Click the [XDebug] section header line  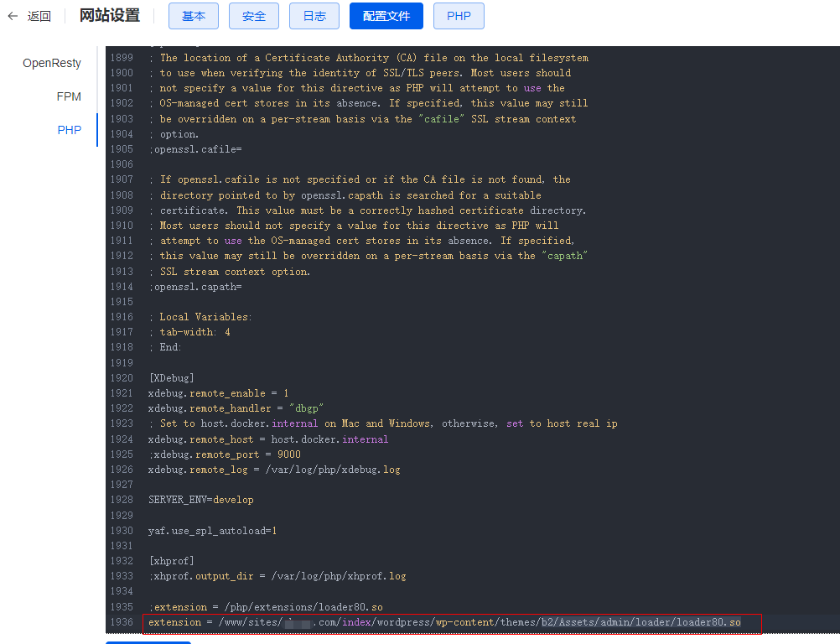(x=171, y=378)
